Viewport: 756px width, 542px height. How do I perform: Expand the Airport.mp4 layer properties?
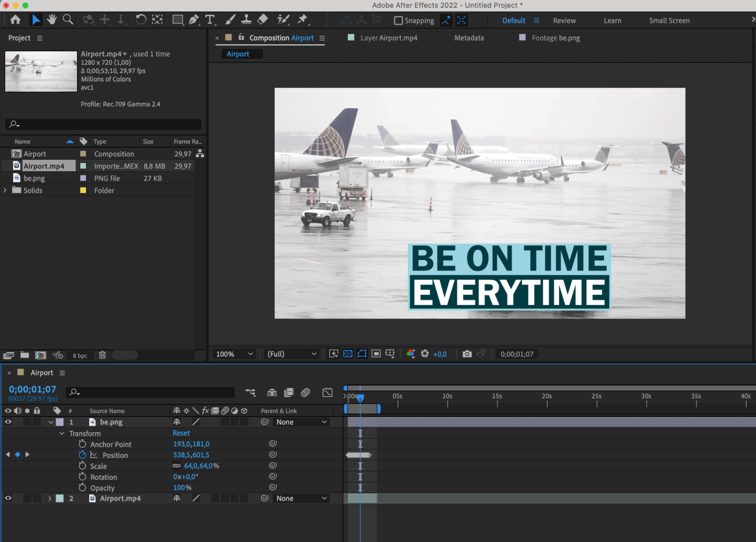(x=50, y=498)
